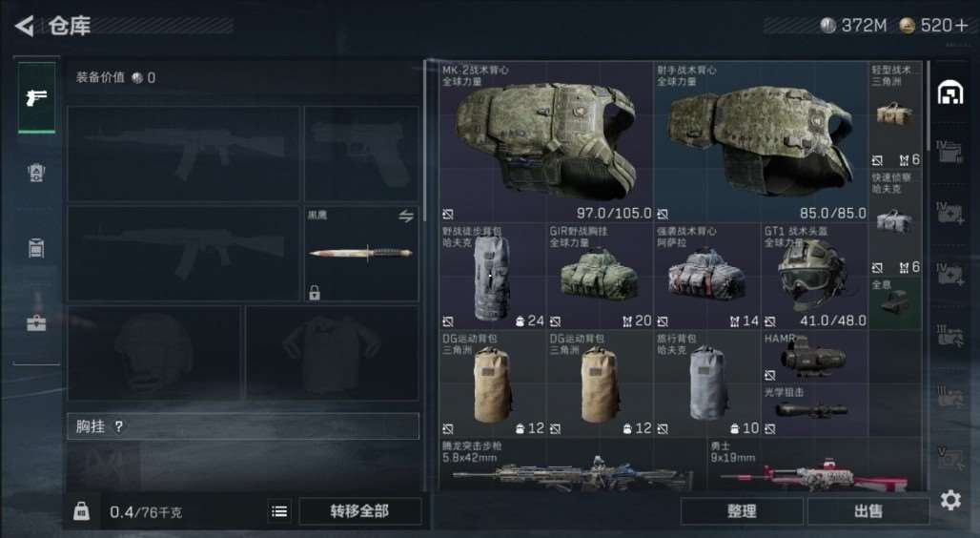The height and width of the screenshot is (538, 980).
Task: Select the HAMR scope item
Action: point(814,357)
